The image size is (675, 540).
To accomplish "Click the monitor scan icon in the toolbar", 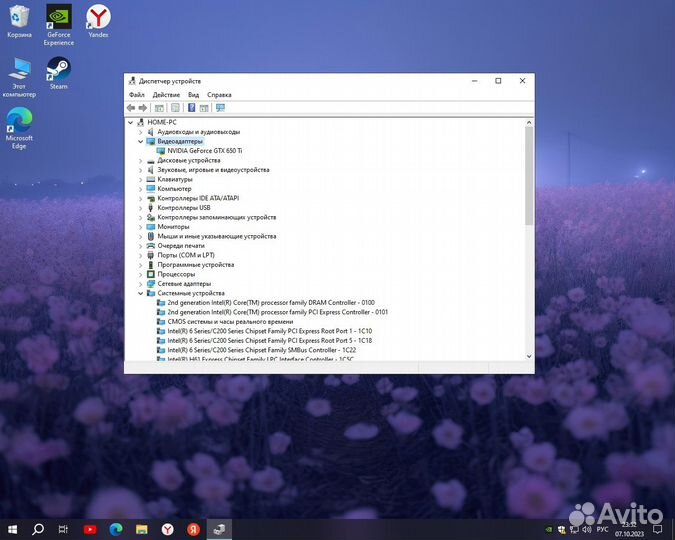I will pos(220,108).
